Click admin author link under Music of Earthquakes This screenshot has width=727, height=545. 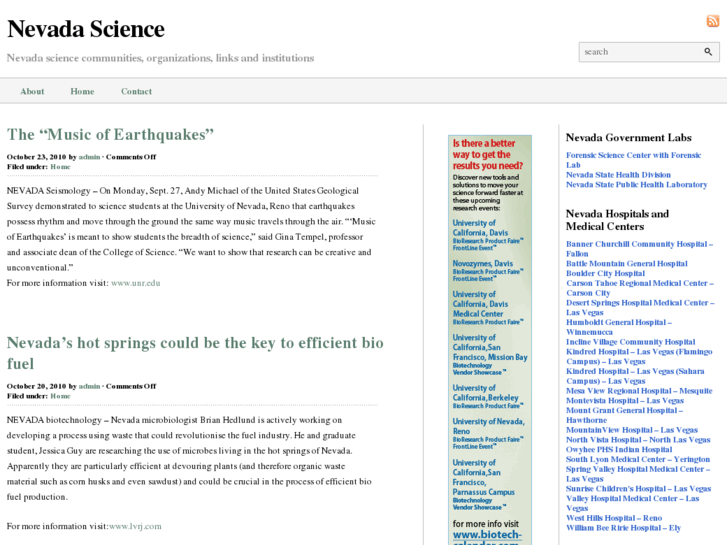click(x=89, y=157)
